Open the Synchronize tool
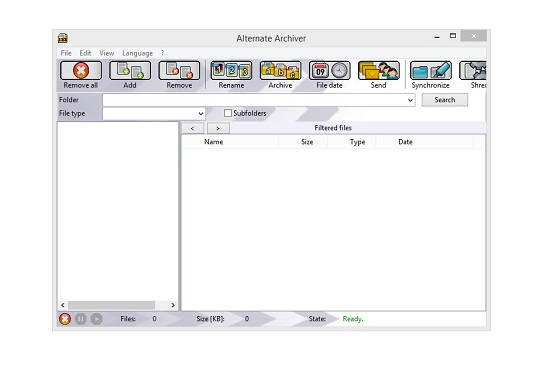This screenshot has height=382, width=550. coord(431,71)
